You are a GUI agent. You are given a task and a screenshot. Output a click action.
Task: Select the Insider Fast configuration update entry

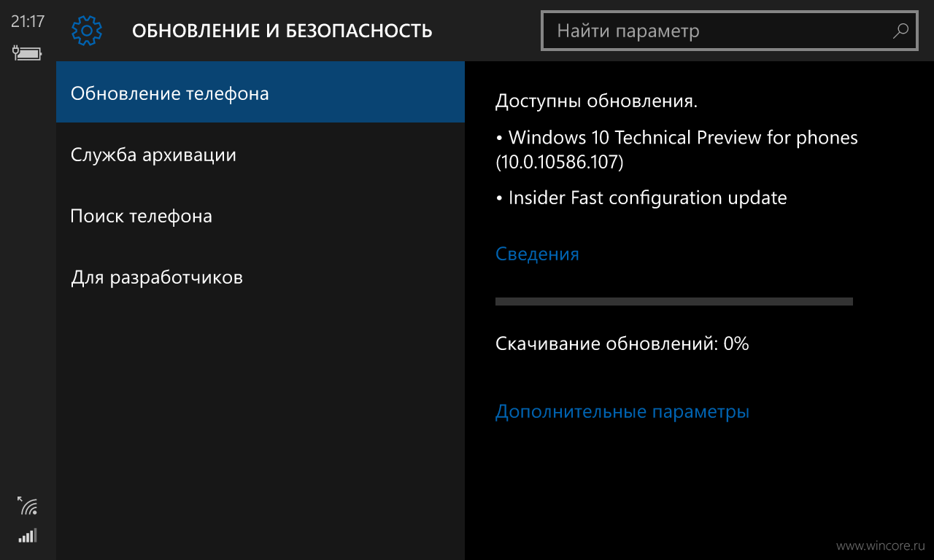[x=641, y=198]
